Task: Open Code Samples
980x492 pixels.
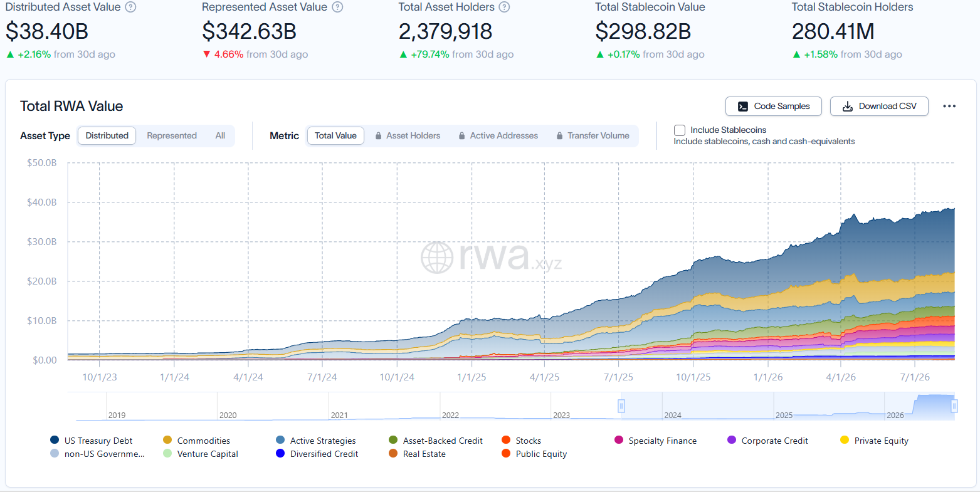Action: (774, 107)
